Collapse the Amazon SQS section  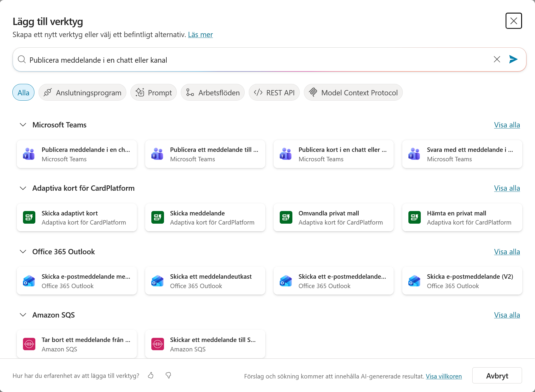pyautogui.click(x=23, y=315)
